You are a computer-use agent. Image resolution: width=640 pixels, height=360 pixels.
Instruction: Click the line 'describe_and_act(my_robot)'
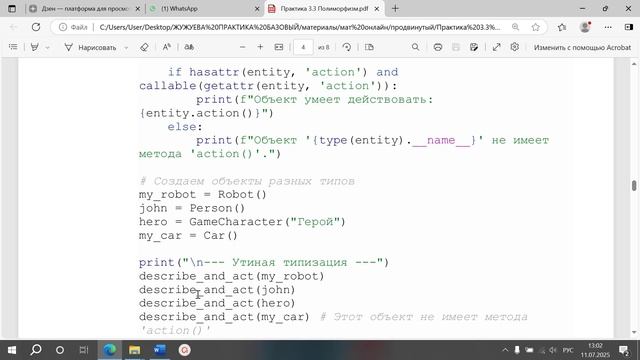[231, 276]
